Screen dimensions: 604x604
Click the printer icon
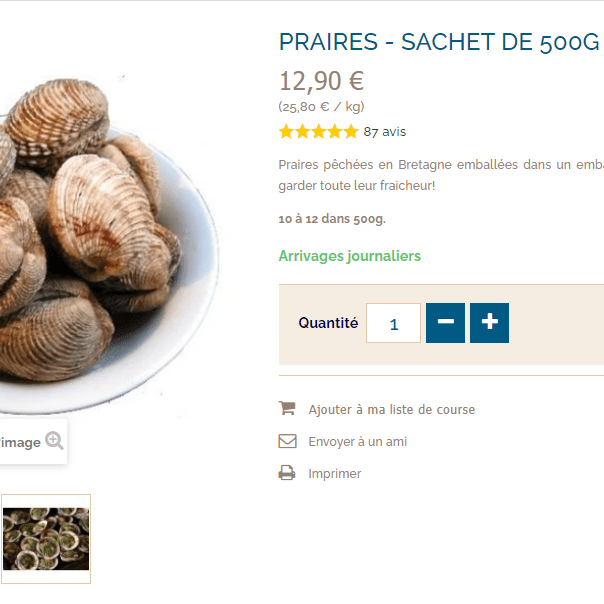tap(287, 473)
